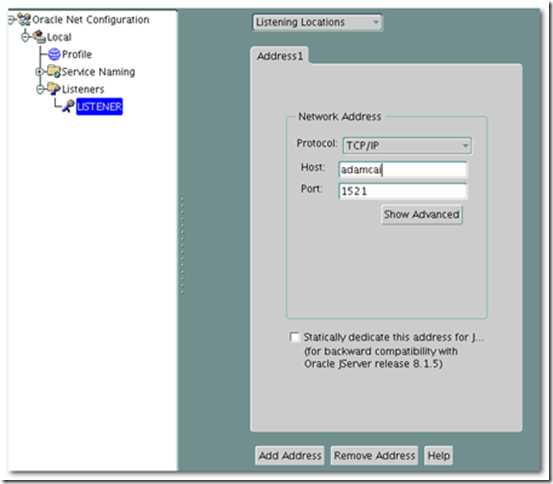553x484 pixels.
Task: Select the Service Naming tree label
Action: pyautogui.click(x=98, y=72)
